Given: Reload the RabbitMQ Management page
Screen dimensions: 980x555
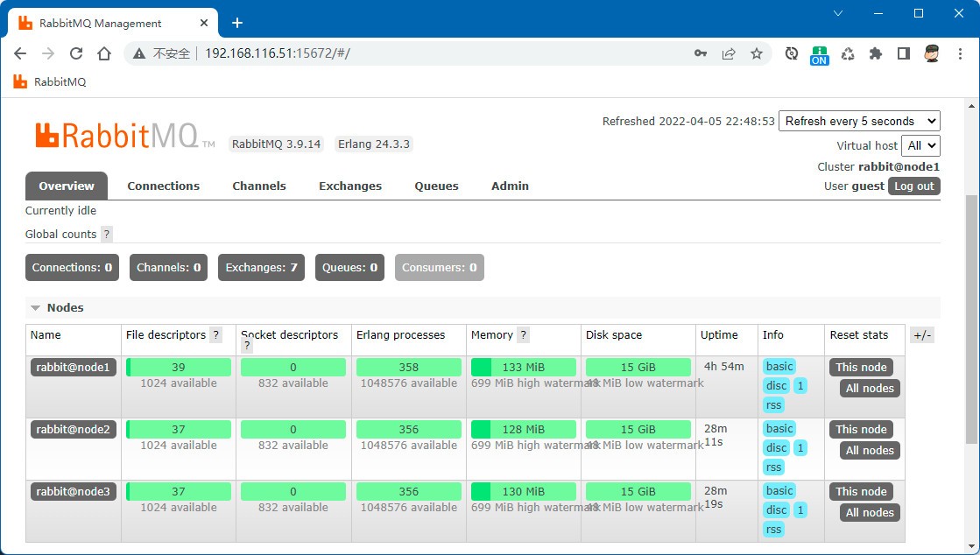Looking at the screenshot, I should point(76,53).
